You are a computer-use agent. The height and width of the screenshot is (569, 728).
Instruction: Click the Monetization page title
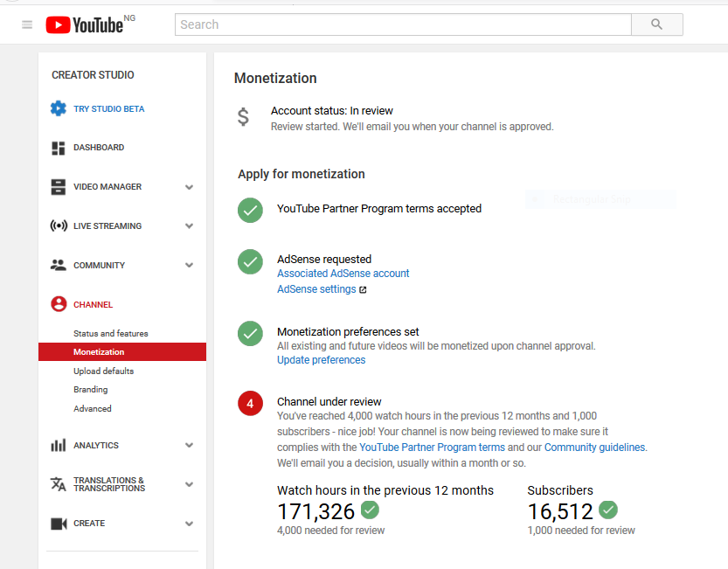pyautogui.click(x=275, y=78)
